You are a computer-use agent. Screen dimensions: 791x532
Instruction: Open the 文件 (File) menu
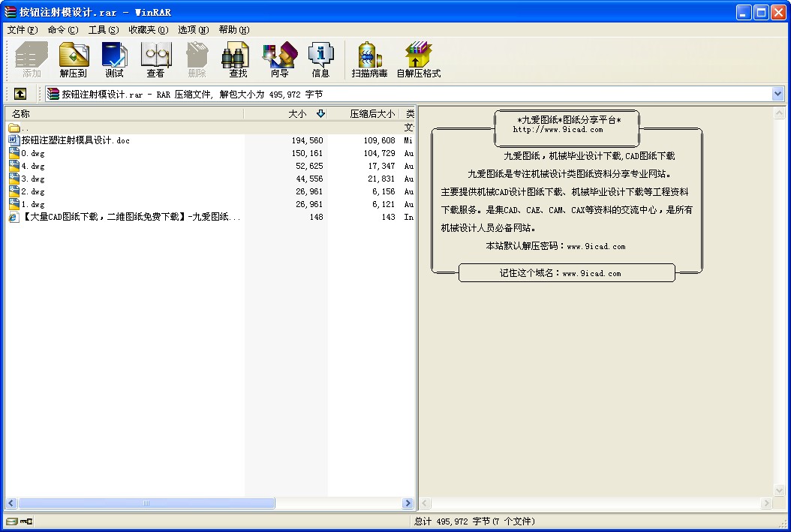coord(22,30)
